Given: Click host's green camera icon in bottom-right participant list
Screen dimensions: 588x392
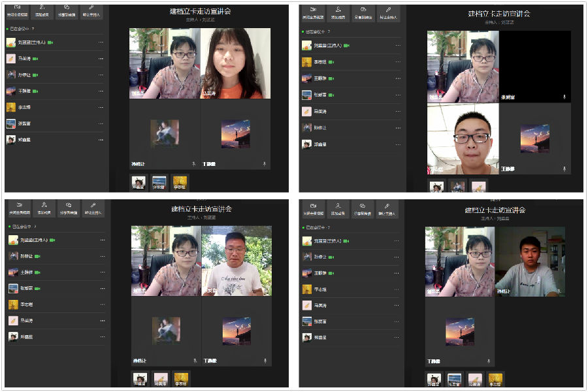Looking at the screenshot, I should pyautogui.click(x=346, y=240).
